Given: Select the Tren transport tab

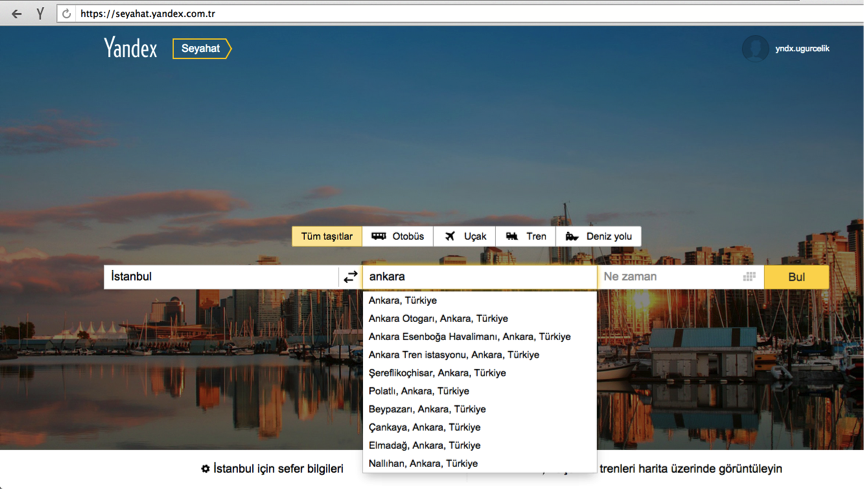Looking at the screenshot, I should (526, 237).
